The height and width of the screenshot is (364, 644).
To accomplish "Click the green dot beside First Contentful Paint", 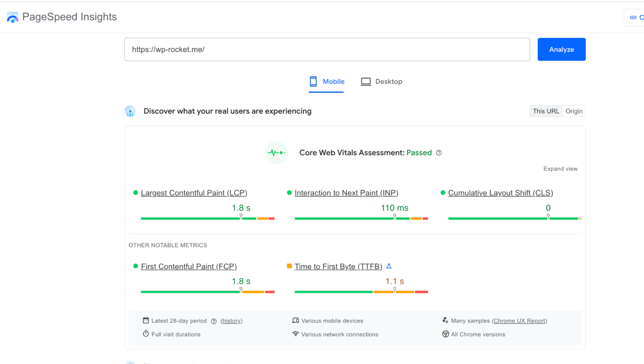I will coord(136,266).
